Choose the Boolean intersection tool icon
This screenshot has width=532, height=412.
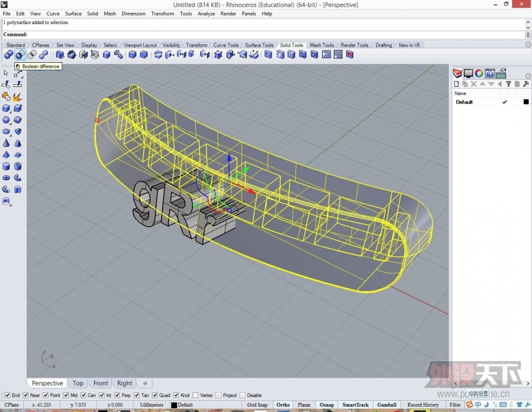(x=32, y=54)
